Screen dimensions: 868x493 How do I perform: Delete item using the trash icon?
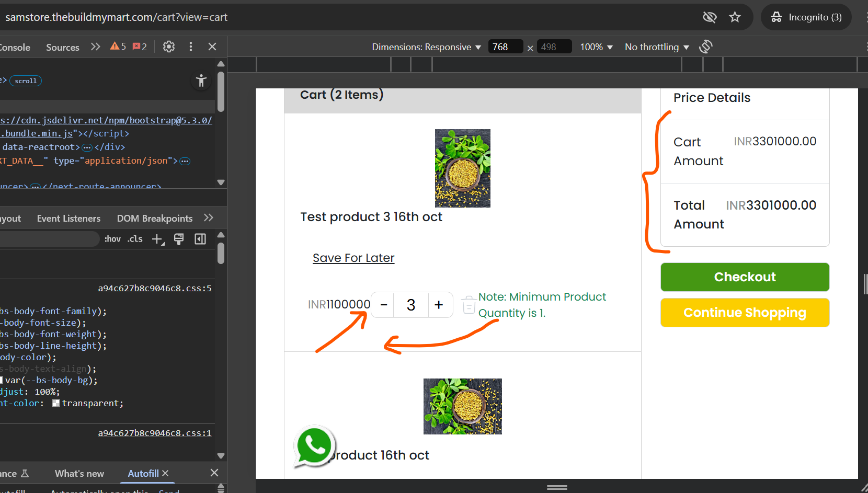pyautogui.click(x=469, y=305)
